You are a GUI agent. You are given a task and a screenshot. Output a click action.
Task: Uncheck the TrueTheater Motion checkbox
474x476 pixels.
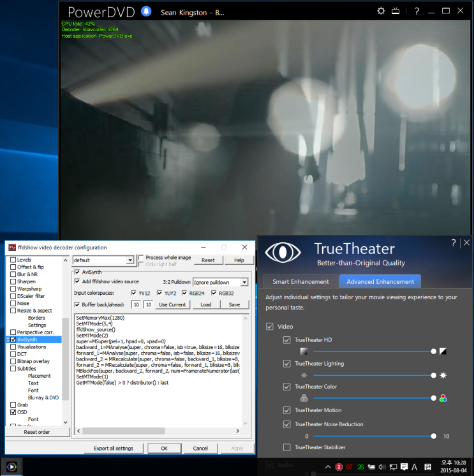287,410
